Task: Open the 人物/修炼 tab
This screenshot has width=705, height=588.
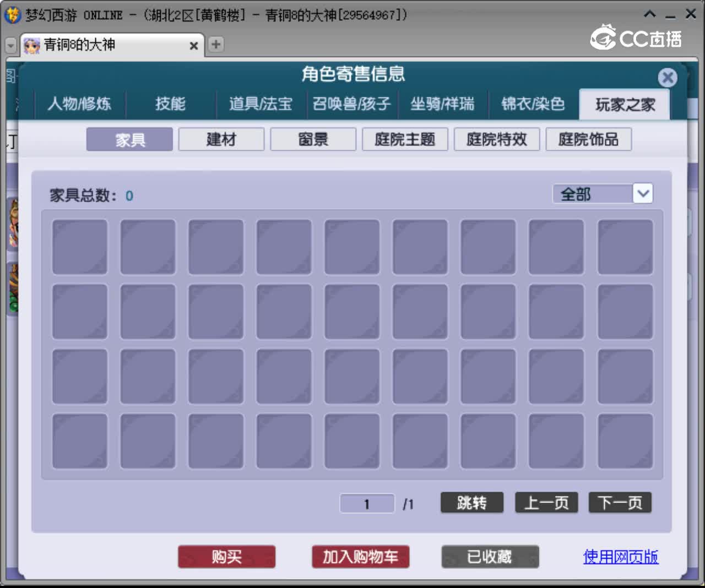Action: [x=80, y=104]
